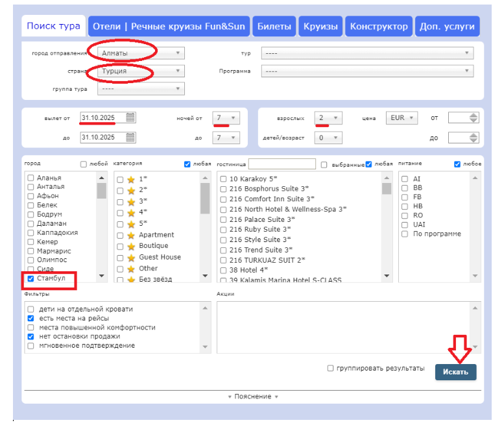Open the departure-from date calendar icon

point(130,117)
